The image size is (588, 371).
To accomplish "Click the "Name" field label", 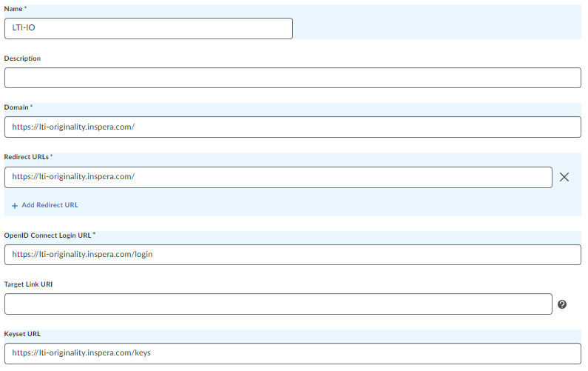I will tap(15, 9).
